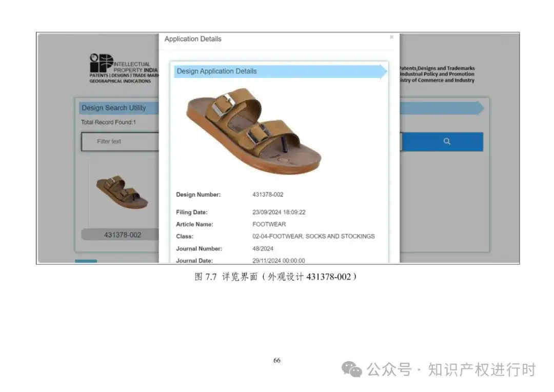The height and width of the screenshot is (392, 554).
Task: Select the journal number 48/2024
Action: coord(263,249)
